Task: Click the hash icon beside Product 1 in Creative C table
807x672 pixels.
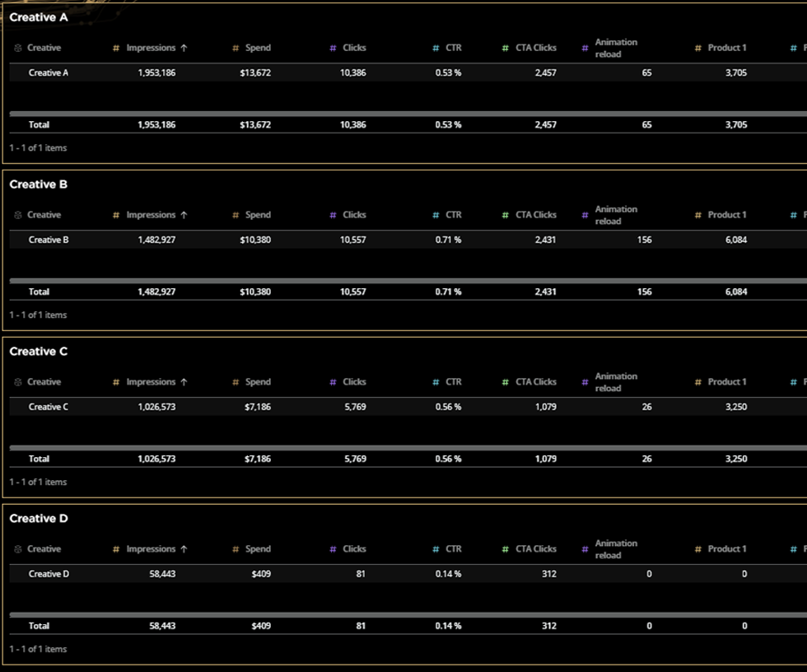Action: 698,382
